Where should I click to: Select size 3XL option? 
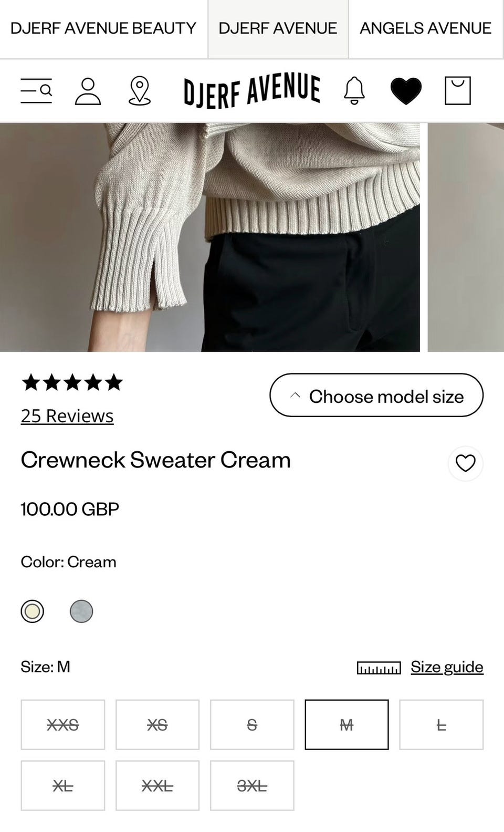point(252,785)
